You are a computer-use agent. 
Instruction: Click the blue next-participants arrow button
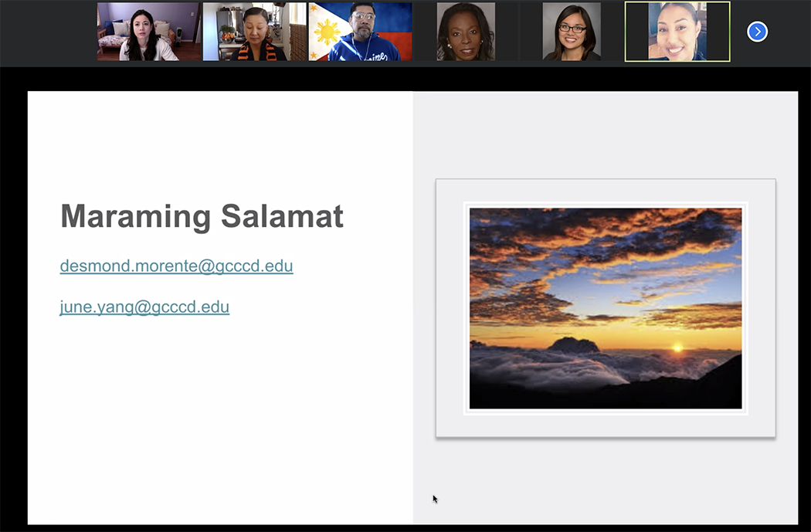coord(757,32)
